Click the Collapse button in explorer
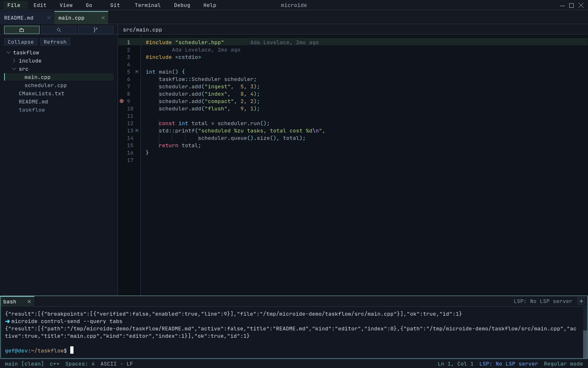The image size is (588, 368). pos(21,42)
